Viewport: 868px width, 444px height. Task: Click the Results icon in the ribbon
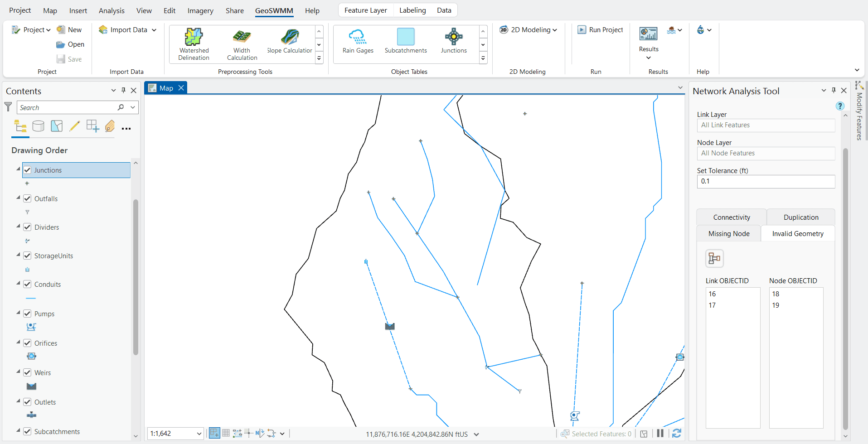[648, 34]
